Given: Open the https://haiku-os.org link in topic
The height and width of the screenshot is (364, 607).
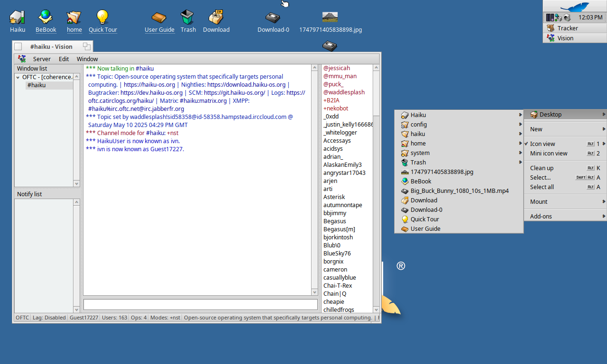Looking at the screenshot, I should tap(149, 84).
